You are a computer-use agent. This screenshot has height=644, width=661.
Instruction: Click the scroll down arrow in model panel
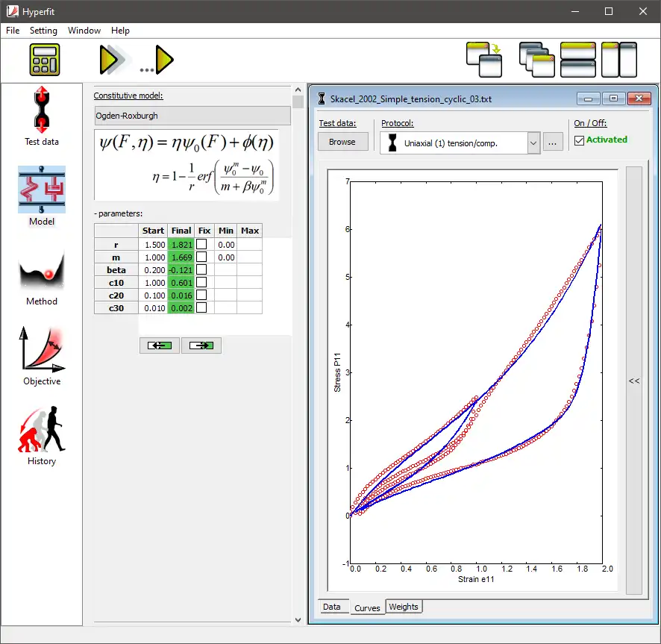[298, 619]
